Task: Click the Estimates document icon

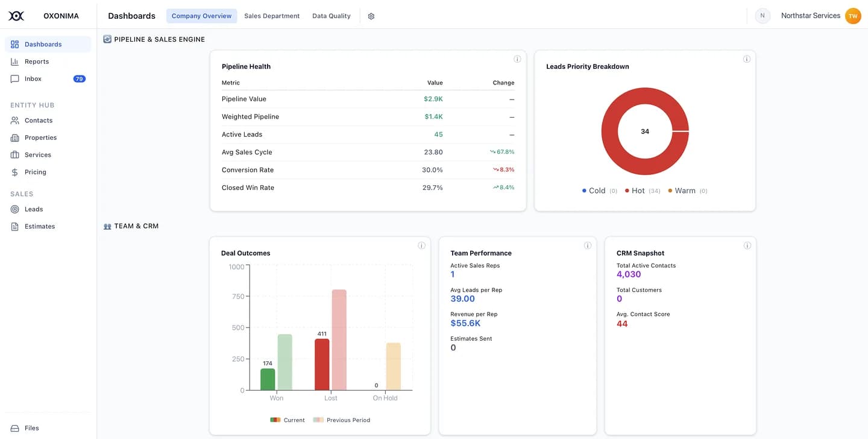Action: [x=15, y=226]
